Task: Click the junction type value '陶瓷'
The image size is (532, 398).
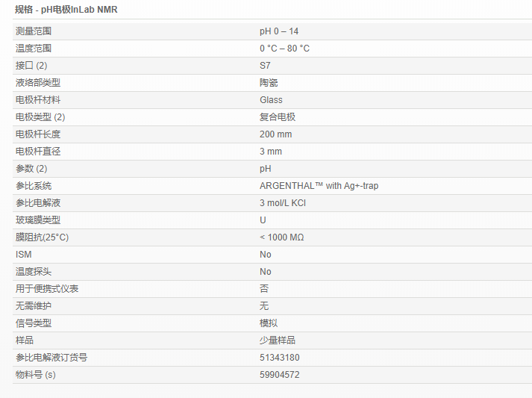Action: 269,83
